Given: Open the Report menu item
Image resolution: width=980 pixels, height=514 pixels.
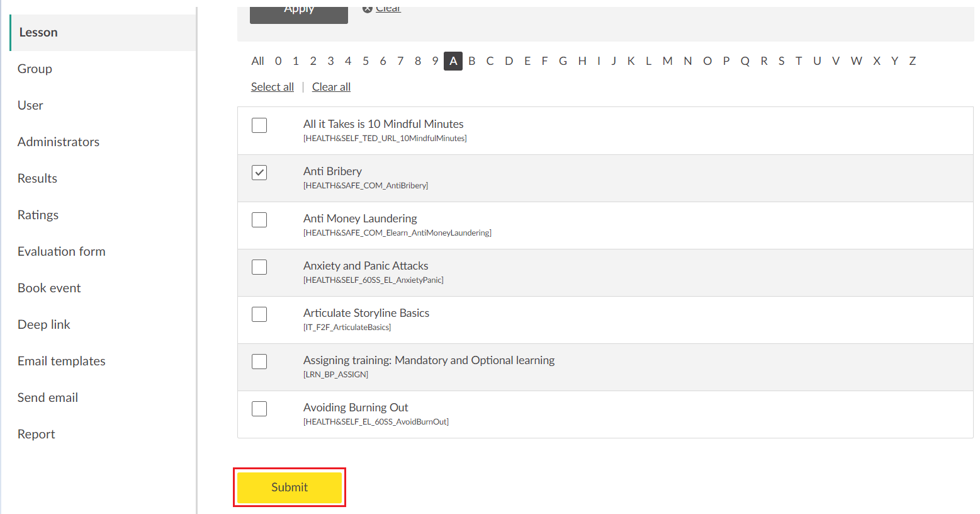Looking at the screenshot, I should pyautogui.click(x=36, y=434).
